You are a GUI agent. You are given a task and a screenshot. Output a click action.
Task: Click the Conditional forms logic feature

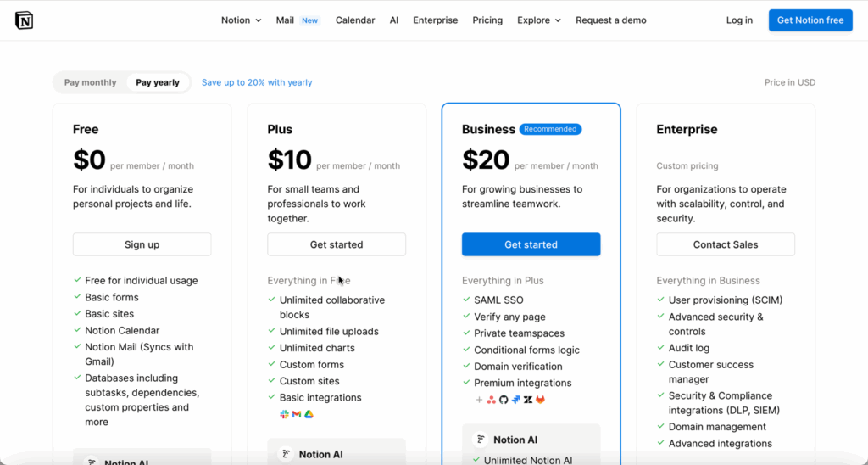point(527,350)
